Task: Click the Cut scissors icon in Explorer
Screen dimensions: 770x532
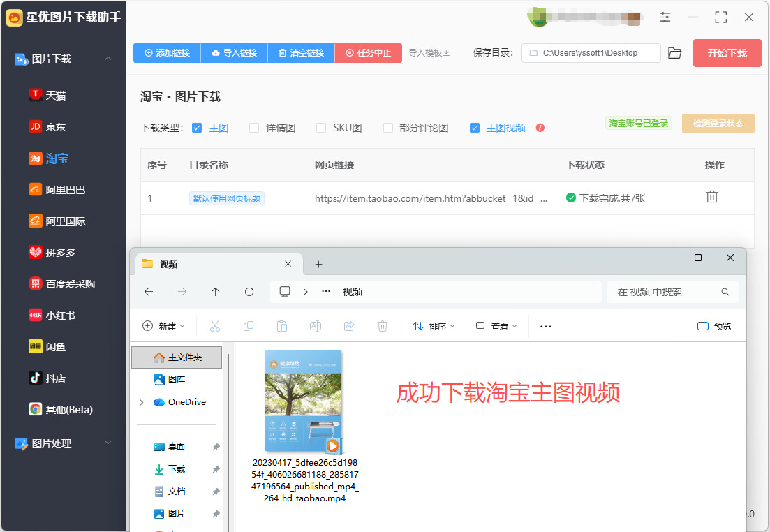Action: point(214,326)
